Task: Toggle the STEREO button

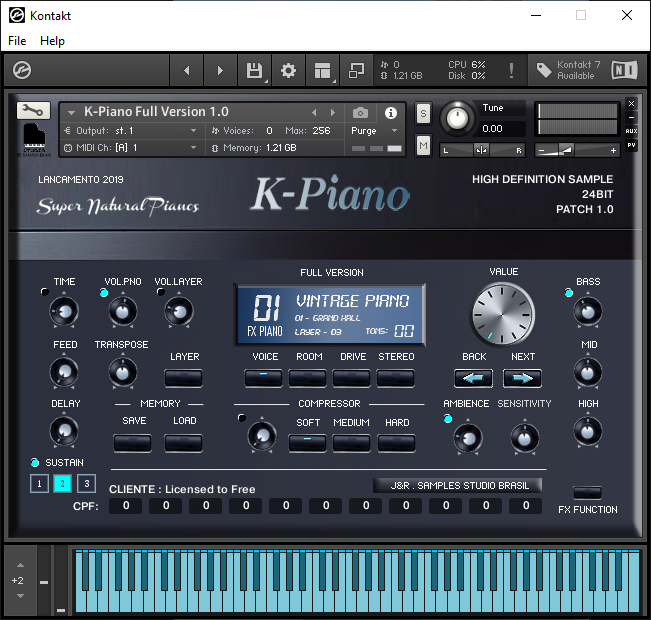Action: [396, 378]
